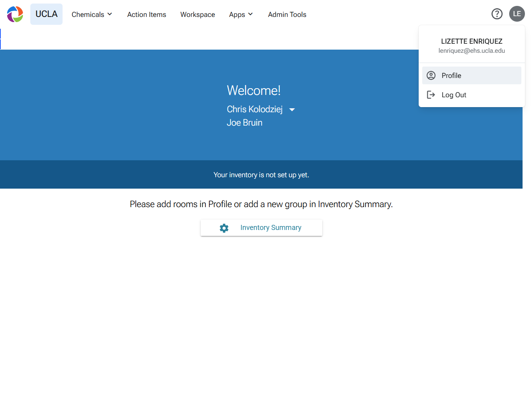Choose Log Out from the user menu
This screenshot has width=532, height=393.
(472, 95)
